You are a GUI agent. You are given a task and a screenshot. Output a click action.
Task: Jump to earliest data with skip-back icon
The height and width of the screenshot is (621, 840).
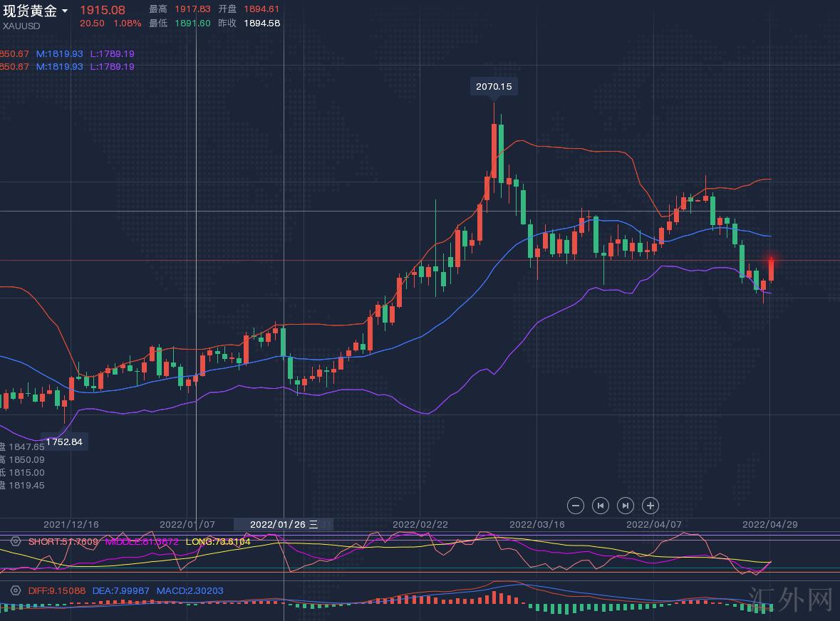click(x=601, y=506)
